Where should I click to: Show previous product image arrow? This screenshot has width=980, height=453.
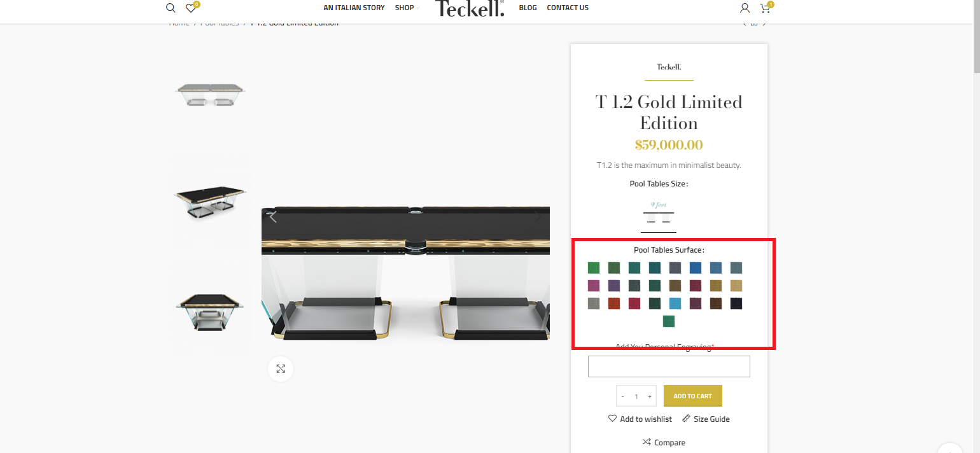tap(273, 216)
